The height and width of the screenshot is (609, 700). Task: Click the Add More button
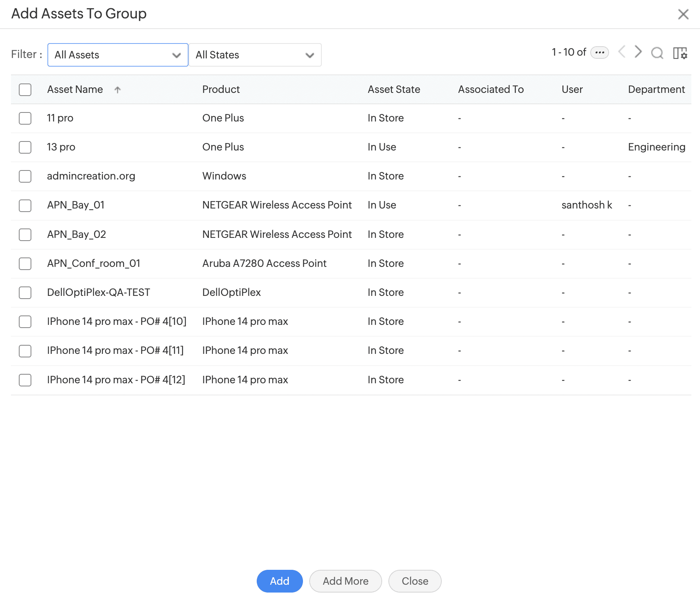345,581
